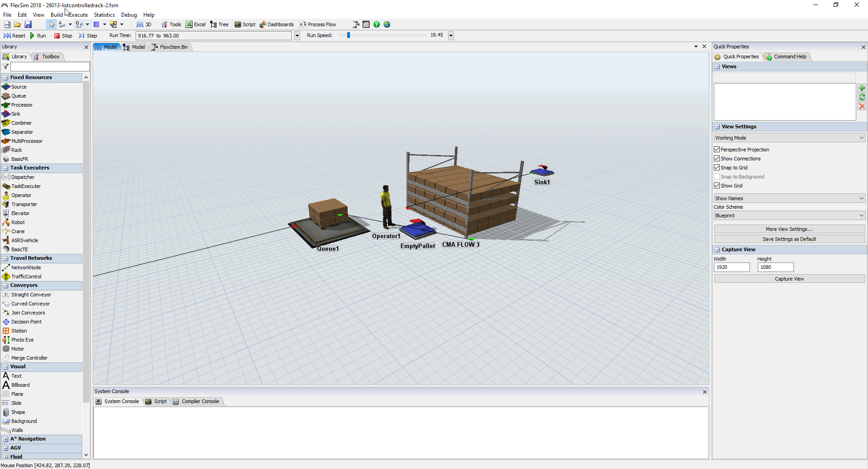
Task: Toggle the Perspective Projection checkbox
Action: click(717, 150)
